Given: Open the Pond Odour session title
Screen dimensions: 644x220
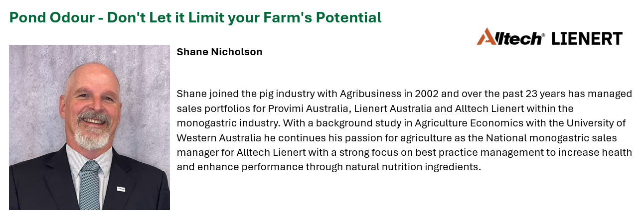Looking at the screenshot, I should coord(195,18).
